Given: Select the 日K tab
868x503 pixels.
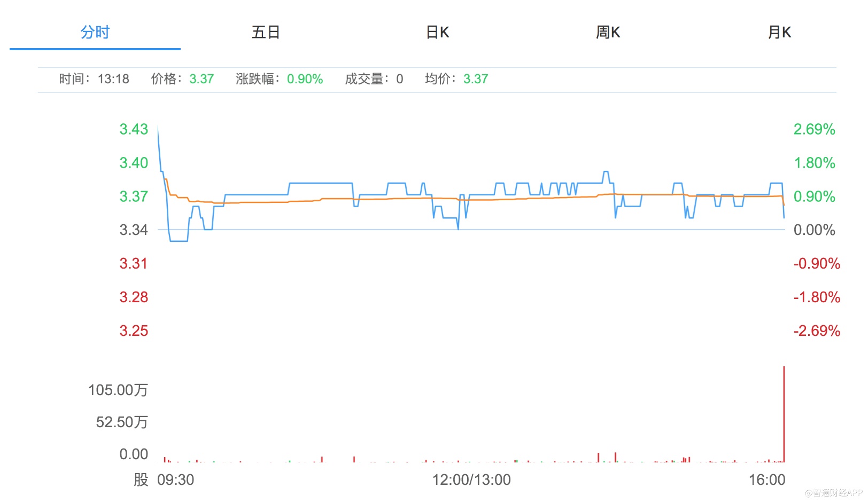Looking at the screenshot, I should pos(437,33).
